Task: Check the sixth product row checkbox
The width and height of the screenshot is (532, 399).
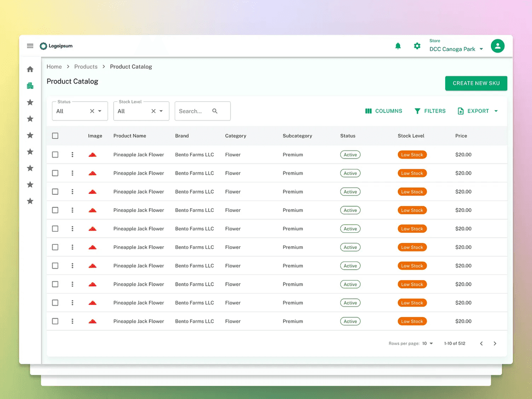Action: 55,247
